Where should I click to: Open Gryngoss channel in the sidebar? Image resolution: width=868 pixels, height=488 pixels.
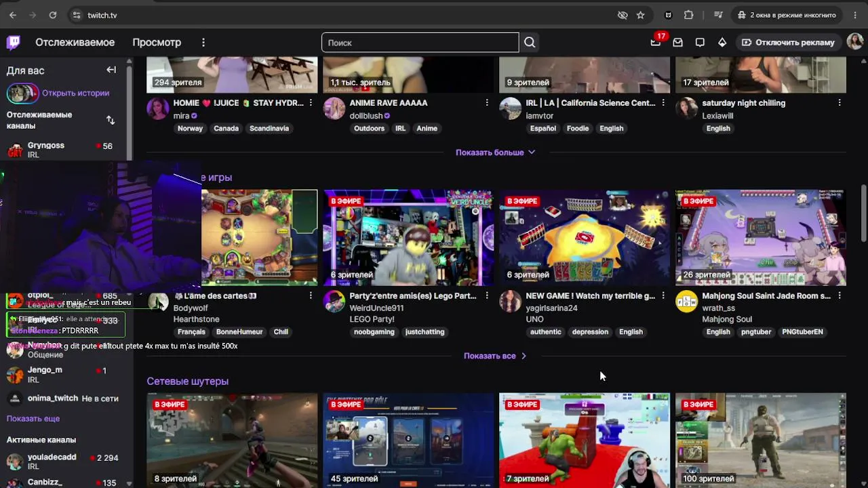(x=66, y=150)
